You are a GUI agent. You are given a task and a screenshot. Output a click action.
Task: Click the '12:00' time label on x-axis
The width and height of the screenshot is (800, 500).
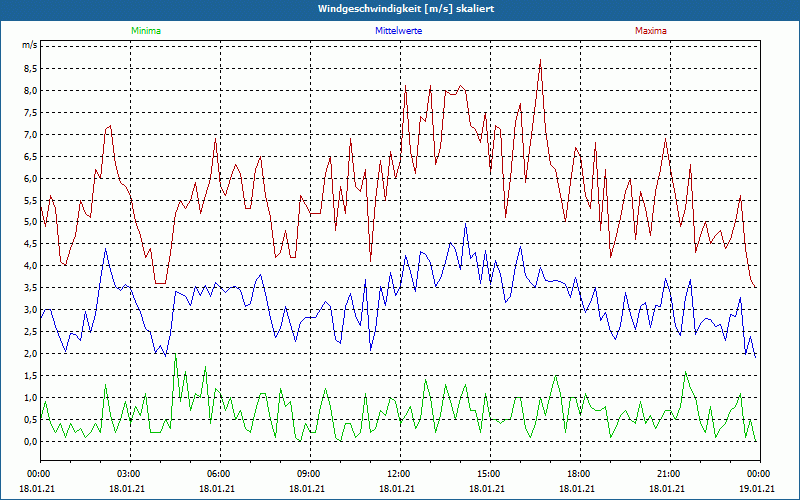[397, 474]
